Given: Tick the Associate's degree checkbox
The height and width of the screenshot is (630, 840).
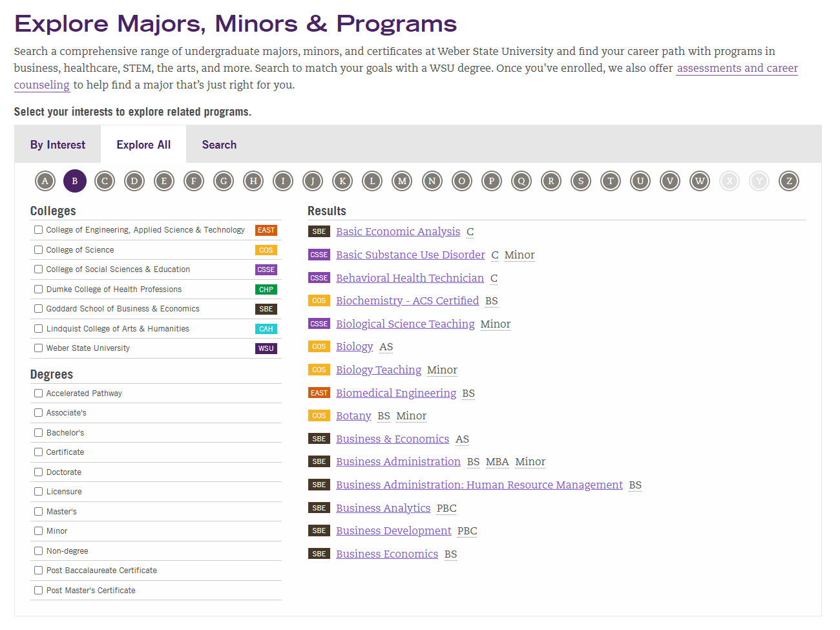Looking at the screenshot, I should (39, 413).
